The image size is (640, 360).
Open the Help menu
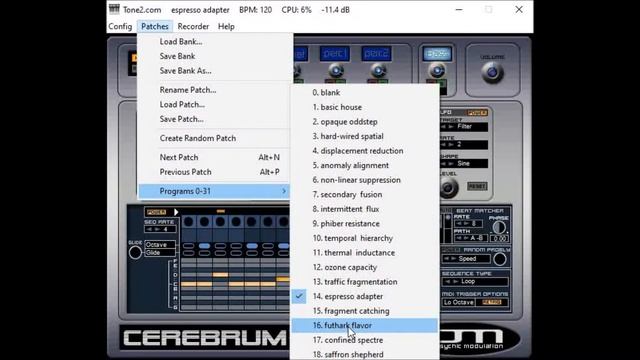pos(226,27)
